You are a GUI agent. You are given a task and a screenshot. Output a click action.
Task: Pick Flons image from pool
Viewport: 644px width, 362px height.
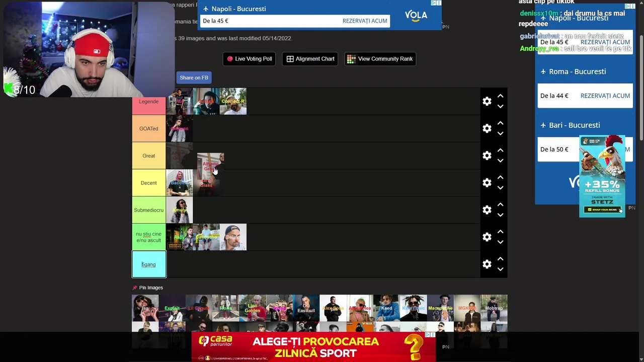pos(225,308)
